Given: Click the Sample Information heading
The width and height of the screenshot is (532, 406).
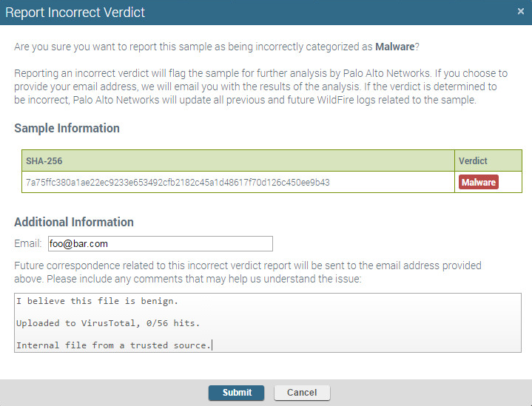Looking at the screenshot, I should click(x=67, y=128).
